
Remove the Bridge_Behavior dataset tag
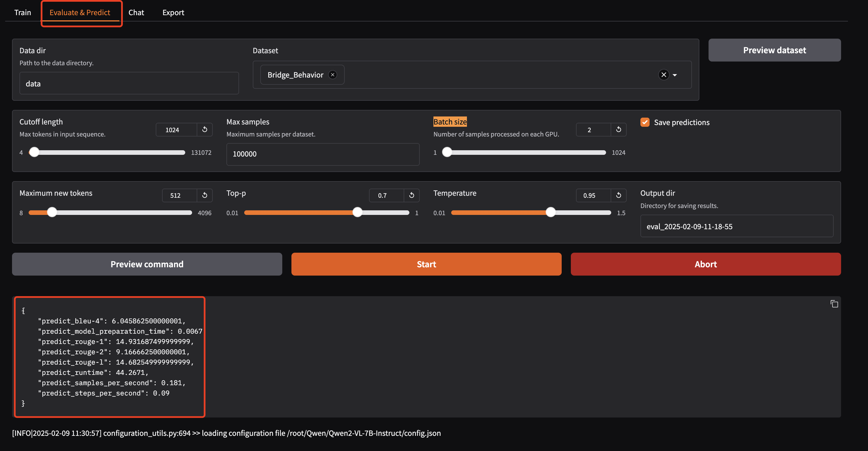pos(333,75)
